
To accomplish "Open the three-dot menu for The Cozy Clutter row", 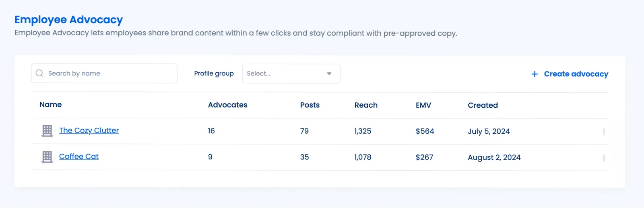I will (x=604, y=132).
